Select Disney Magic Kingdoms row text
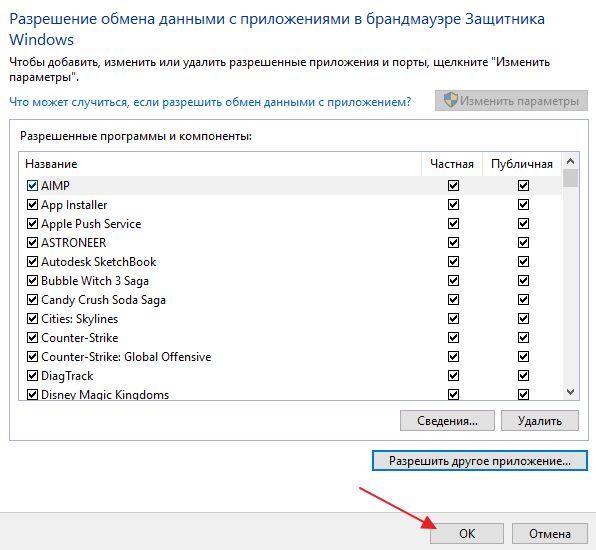The height and width of the screenshot is (550, 596). click(x=105, y=394)
